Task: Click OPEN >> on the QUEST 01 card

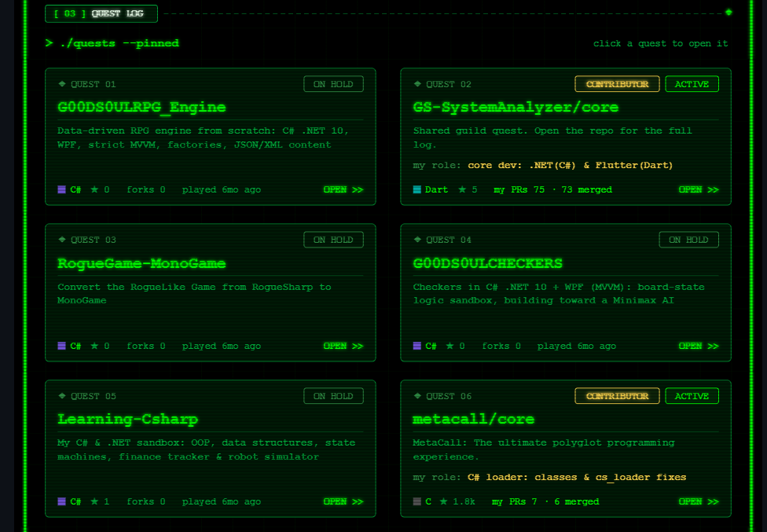Action: pos(343,189)
